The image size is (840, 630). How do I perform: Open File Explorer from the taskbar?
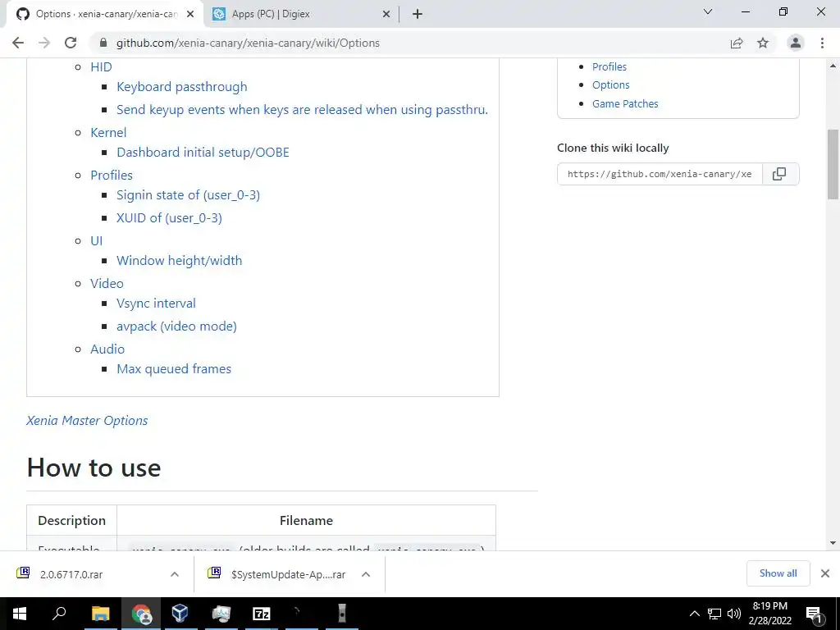pyautogui.click(x=100, y=614)
